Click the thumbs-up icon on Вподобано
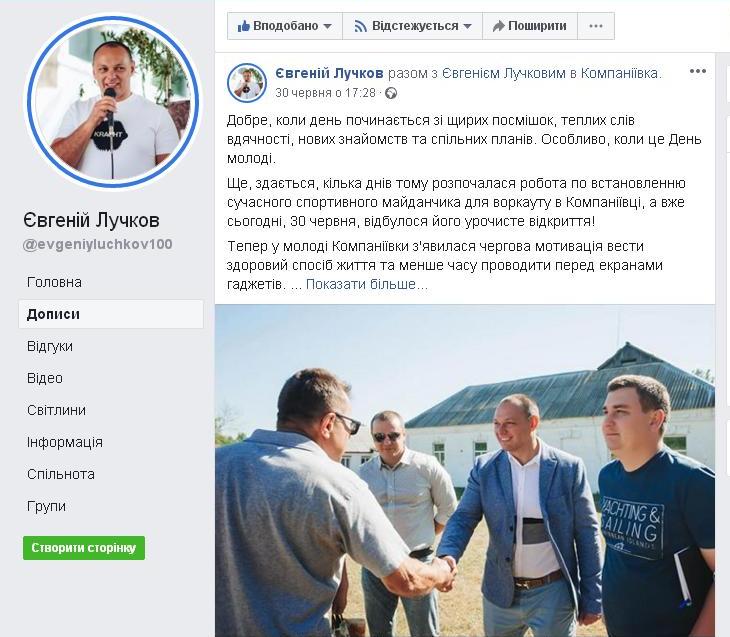730x637 pixels. coord(243,26)
